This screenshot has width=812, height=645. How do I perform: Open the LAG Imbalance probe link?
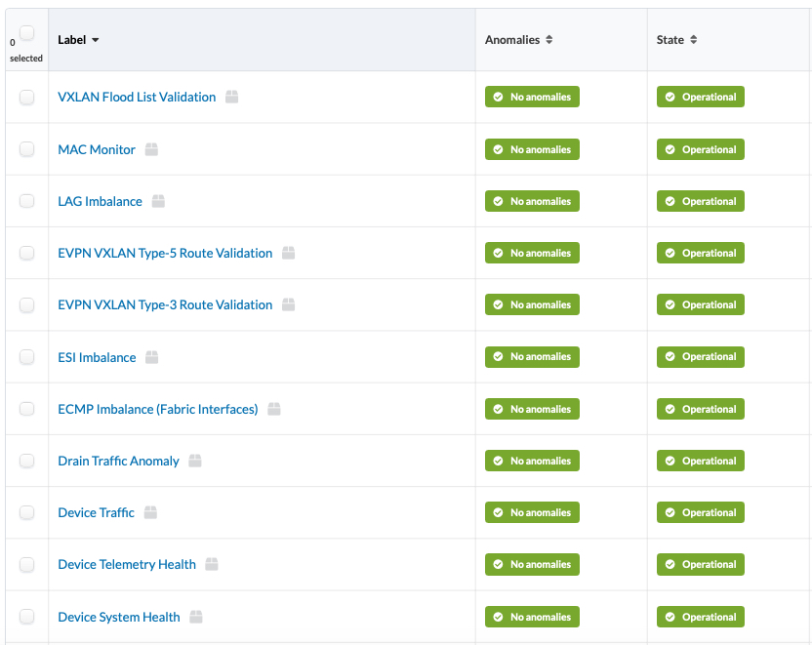(100, 201)
